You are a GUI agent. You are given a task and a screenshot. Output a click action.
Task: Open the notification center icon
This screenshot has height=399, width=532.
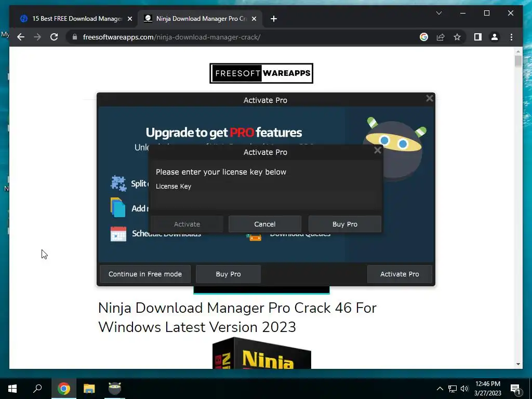(x=515, y=389)
